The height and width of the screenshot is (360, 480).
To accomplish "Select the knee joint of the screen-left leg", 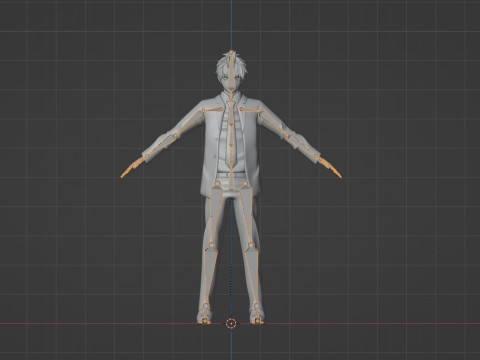I will (211, 246).
